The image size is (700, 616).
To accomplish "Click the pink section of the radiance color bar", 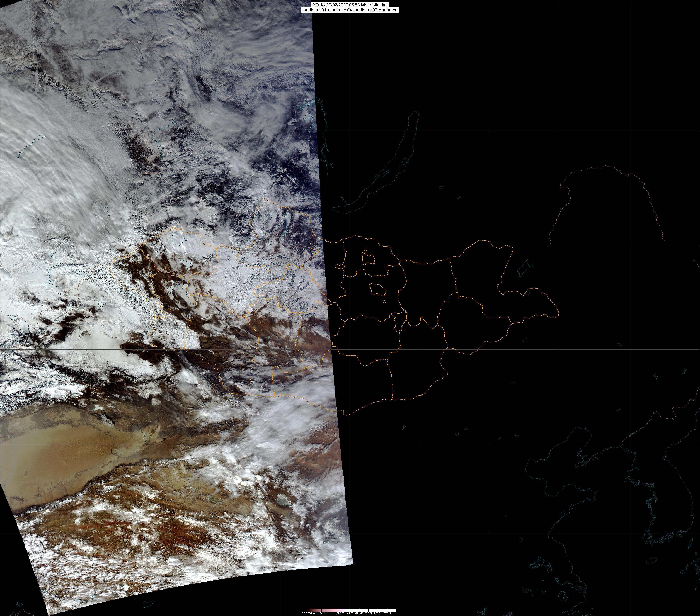I will (x=336, y=610).
